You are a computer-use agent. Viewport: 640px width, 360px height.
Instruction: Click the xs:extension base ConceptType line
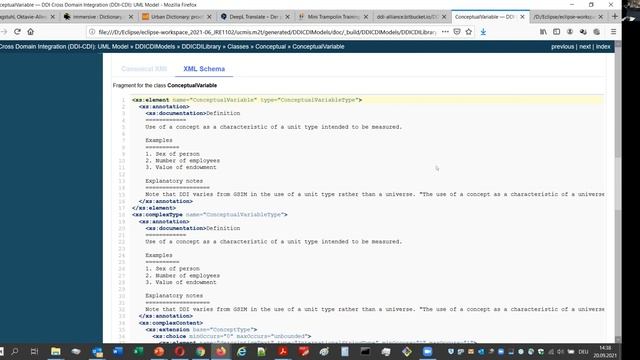coord(201,329)
